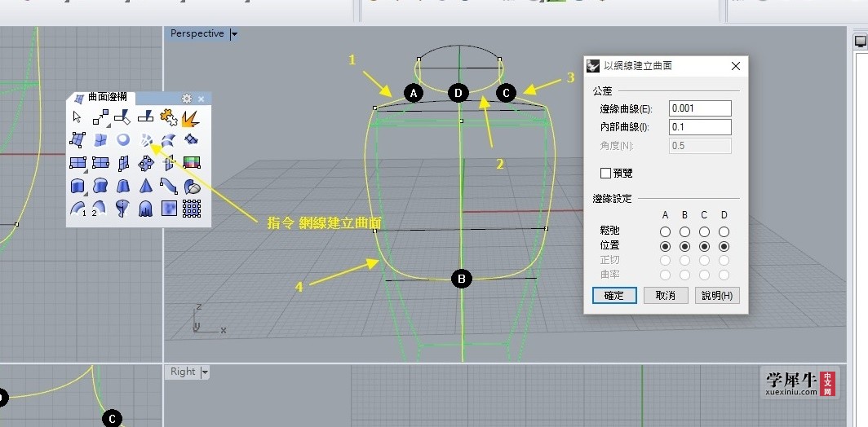Screen dimensions: 868x427
Task: Click the flat-bar trim icon left of puzzle
Action: click(145, 117)
